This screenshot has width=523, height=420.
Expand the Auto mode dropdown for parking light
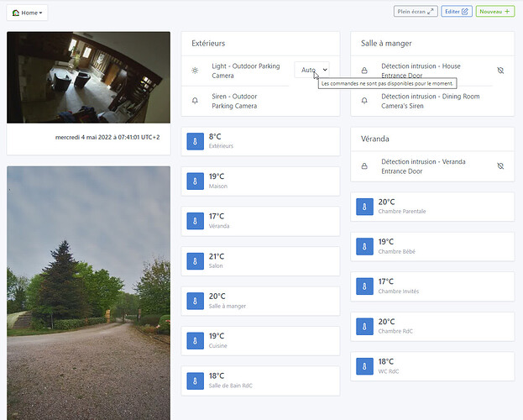coord(312,71)
